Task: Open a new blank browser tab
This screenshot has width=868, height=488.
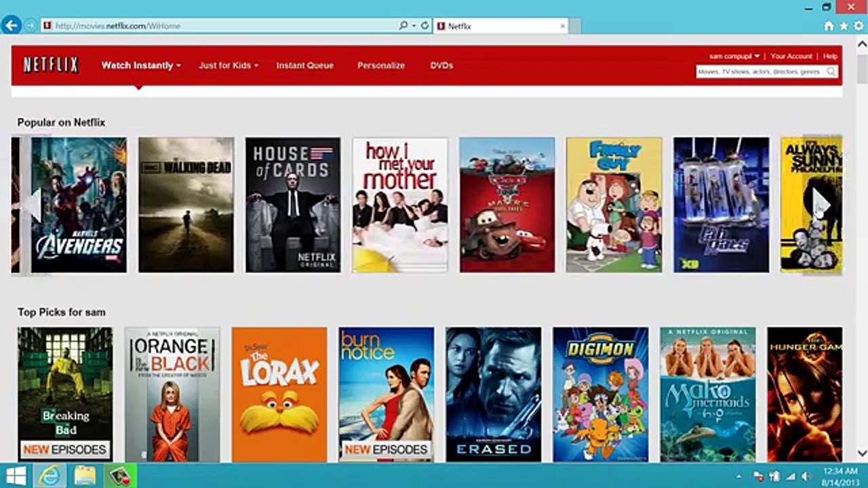Action: (575, 26)
